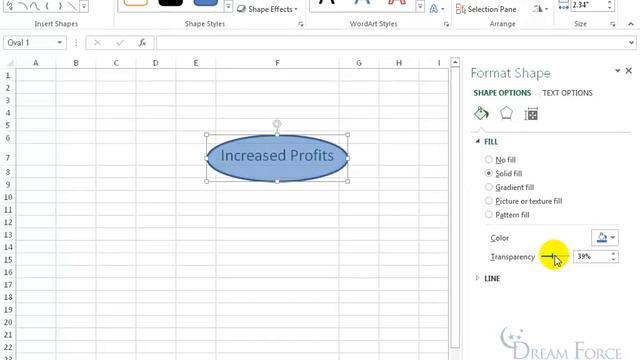
Task: Expand the Shape Styles gallery More arrow
Action: pyautogui.click(x=228, y=7)
